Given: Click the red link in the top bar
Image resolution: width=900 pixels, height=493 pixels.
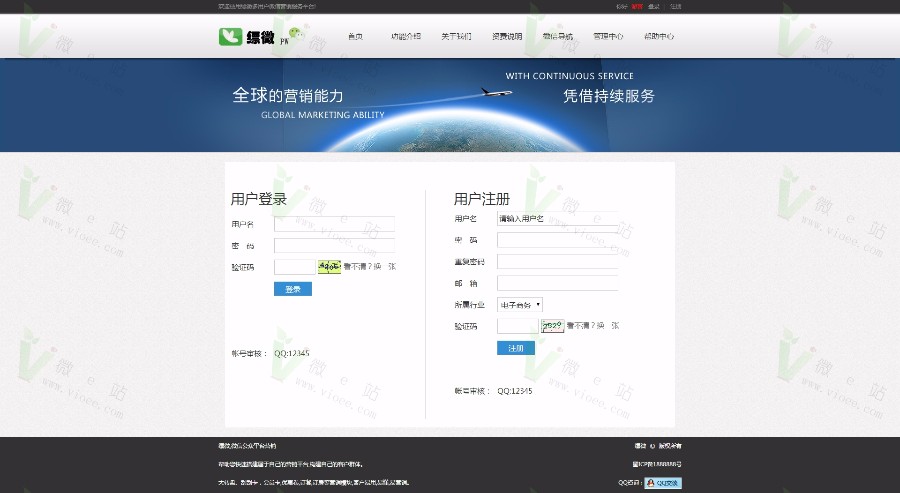Looking at the screenshot, I should (637, 7).
